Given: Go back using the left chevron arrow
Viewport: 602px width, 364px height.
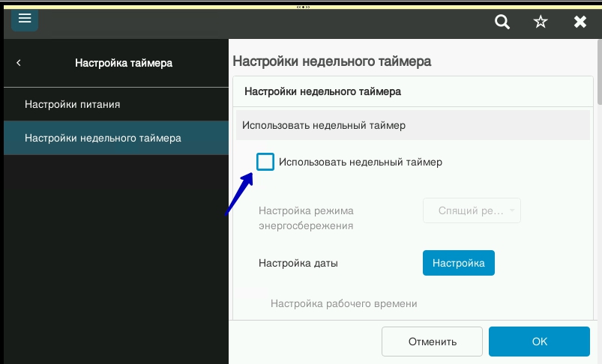Looking at the screenshot, I should [x=19, y=63].
